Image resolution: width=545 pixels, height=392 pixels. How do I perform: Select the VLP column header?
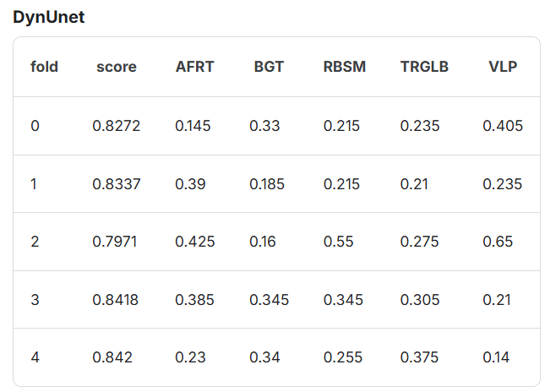(503, 67)
